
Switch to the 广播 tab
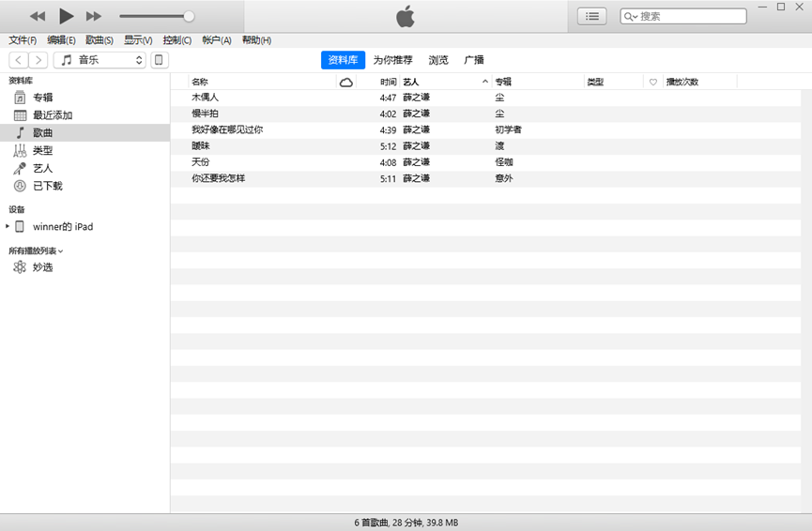(473, 60)
